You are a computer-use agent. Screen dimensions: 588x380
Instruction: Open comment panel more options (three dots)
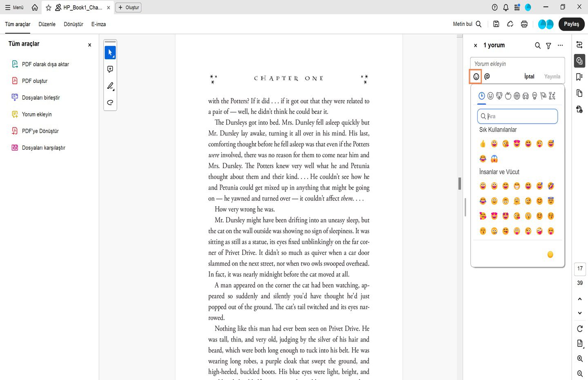[x=560, y=45]
